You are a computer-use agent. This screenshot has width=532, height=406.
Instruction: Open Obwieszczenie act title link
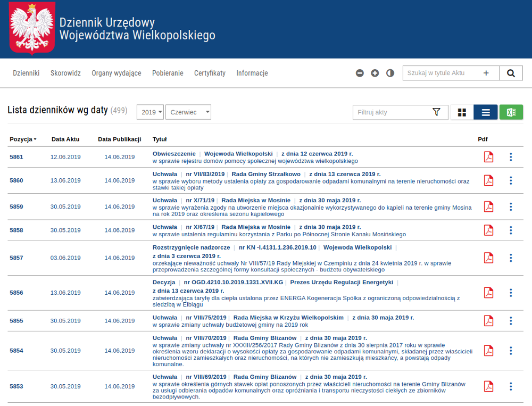coord(174,153)
